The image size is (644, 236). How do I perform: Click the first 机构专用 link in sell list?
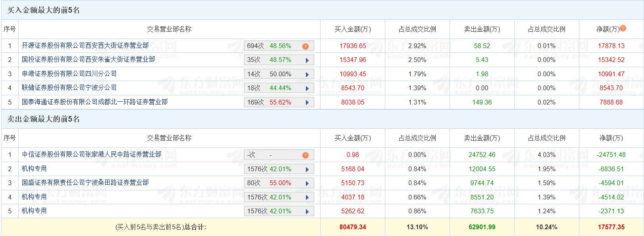coord(34,169)
